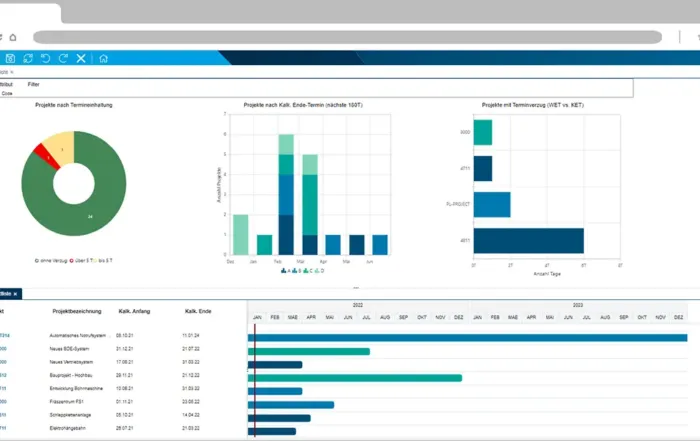The height and width of the screenshot is (441, 700).
Task: Click the Filter column header
Action: coord(33,84)
